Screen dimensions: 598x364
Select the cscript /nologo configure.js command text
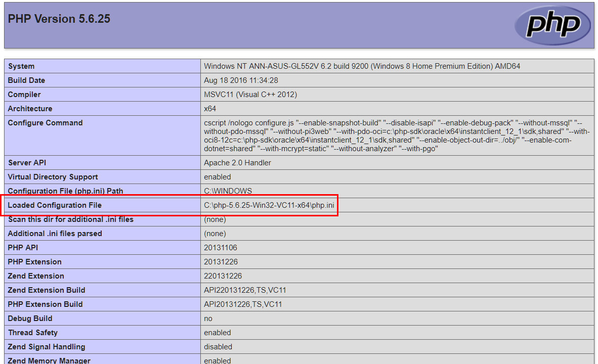(x=397, y=135)
